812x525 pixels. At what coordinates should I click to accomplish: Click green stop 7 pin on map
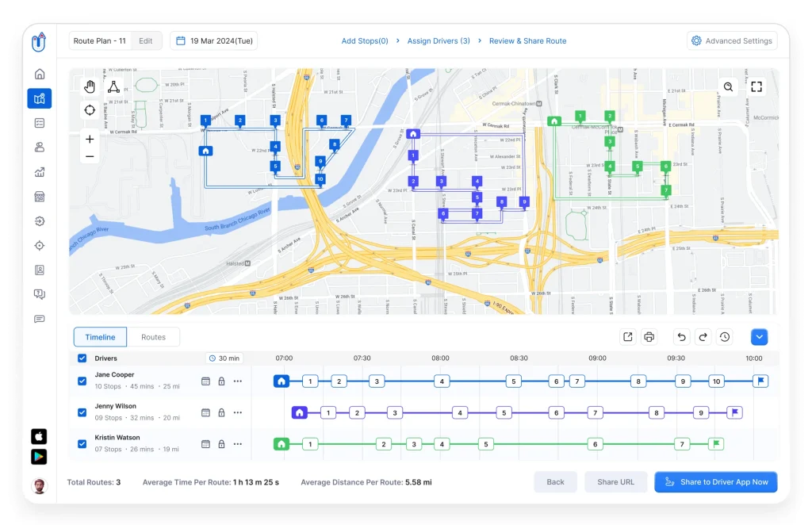coord(666,190)
